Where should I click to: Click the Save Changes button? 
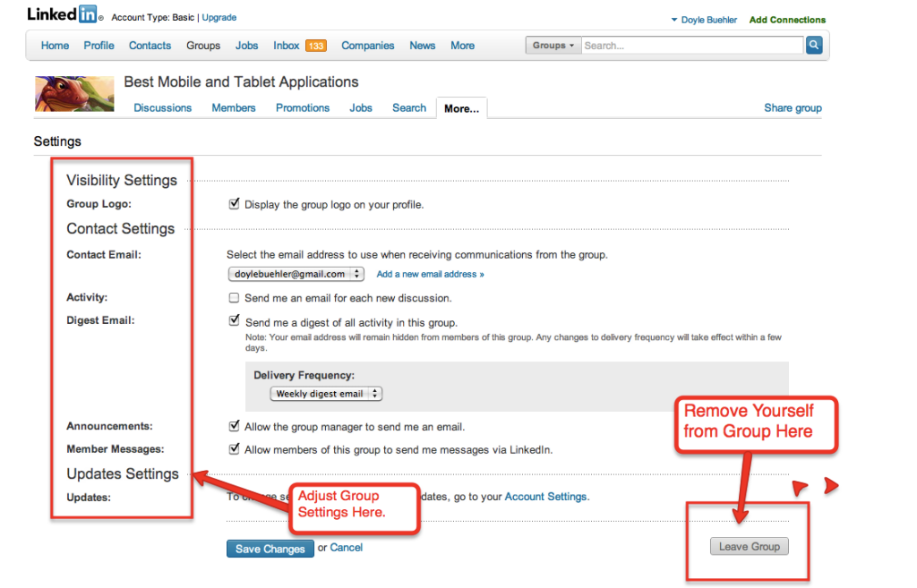(x=270, y=549)
